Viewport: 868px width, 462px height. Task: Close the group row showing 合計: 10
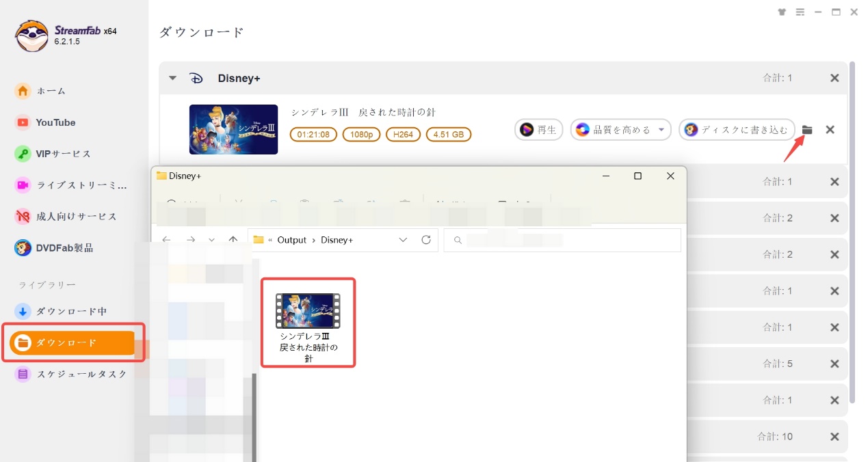pos(834,437)
